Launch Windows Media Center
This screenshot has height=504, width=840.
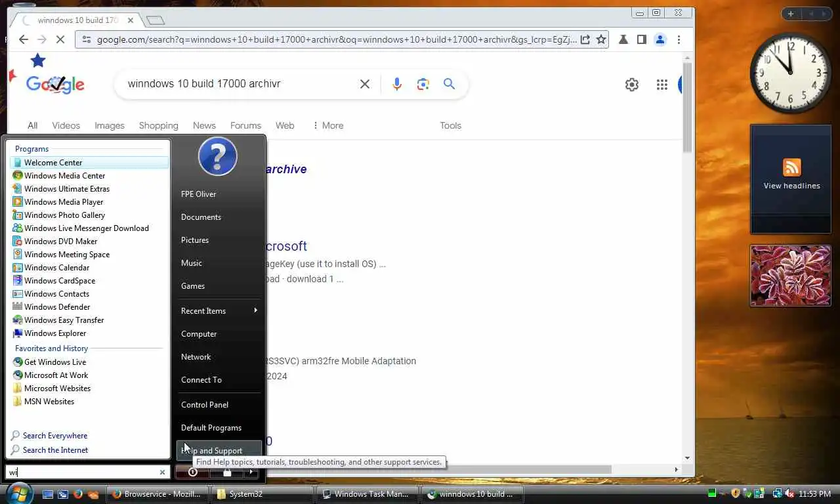pyautogui.click(x=89, y=175)
